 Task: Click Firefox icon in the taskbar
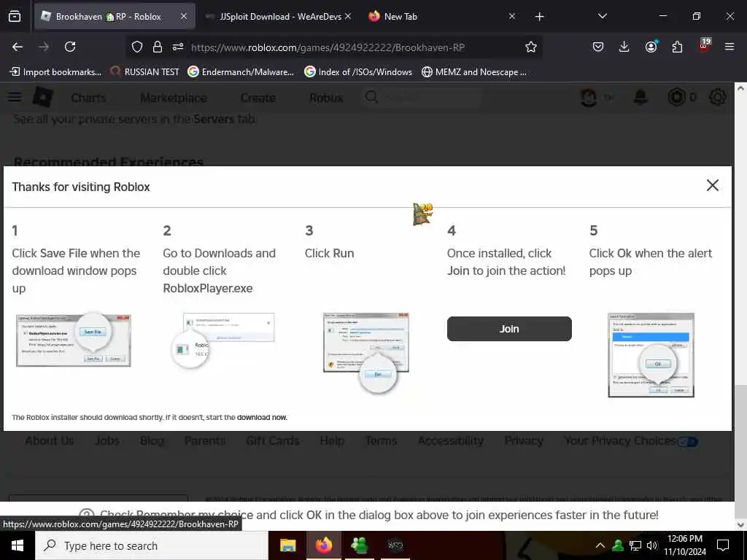[323, 545]
